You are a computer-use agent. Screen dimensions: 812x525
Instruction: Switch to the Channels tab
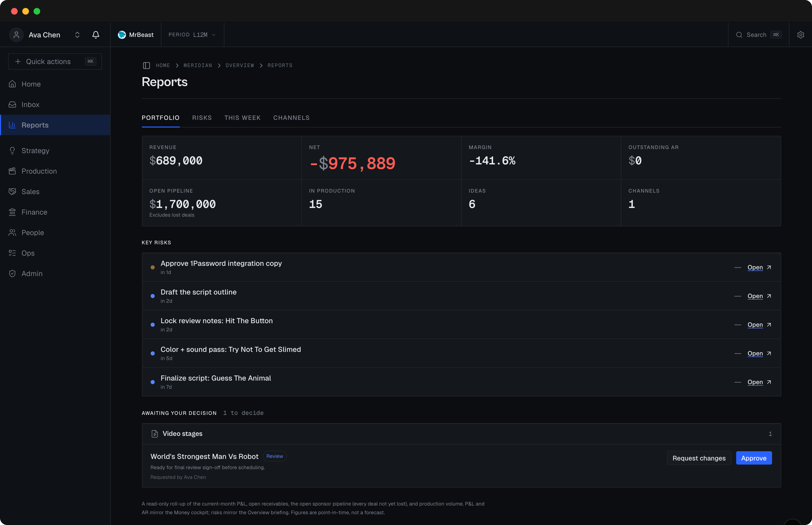[x=291, y=118]
